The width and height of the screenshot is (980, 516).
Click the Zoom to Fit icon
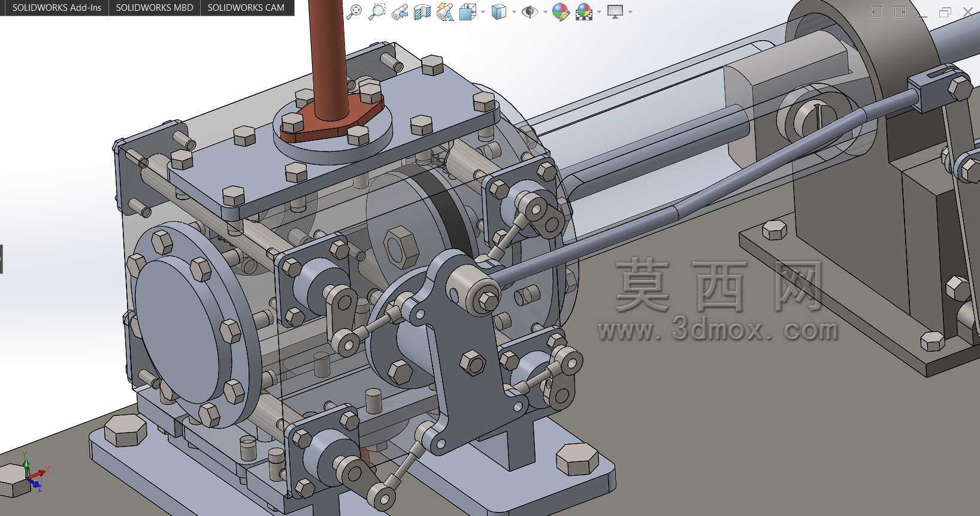tap(355, 11)
